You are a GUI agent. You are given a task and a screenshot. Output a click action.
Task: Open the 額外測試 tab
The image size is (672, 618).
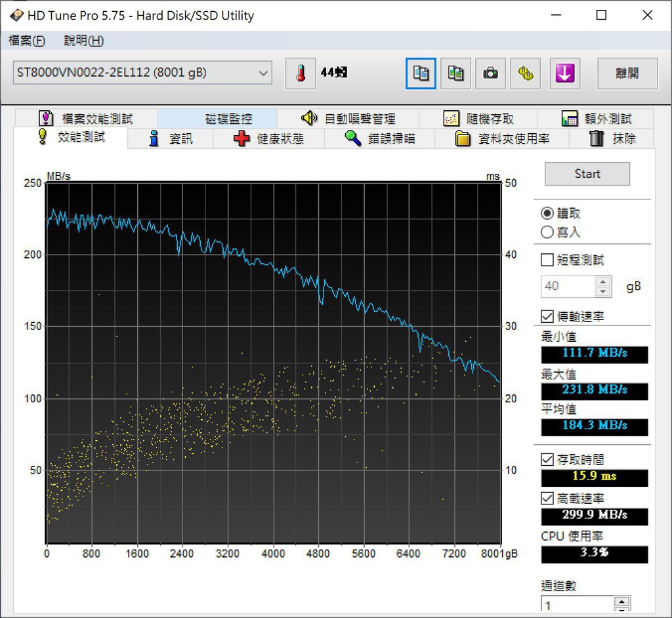pos(596,118)
